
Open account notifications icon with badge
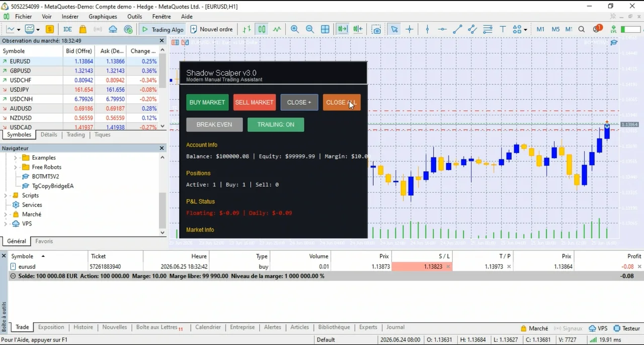[597, 29]
